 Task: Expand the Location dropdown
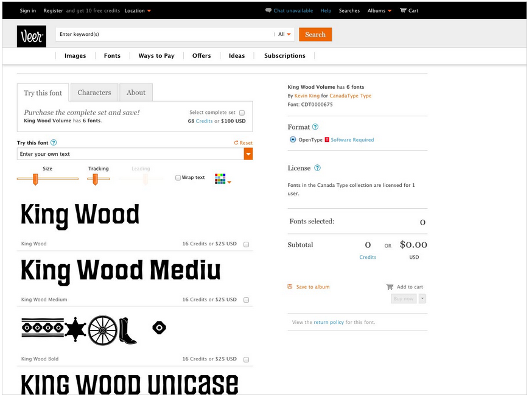tap(138, 10)
